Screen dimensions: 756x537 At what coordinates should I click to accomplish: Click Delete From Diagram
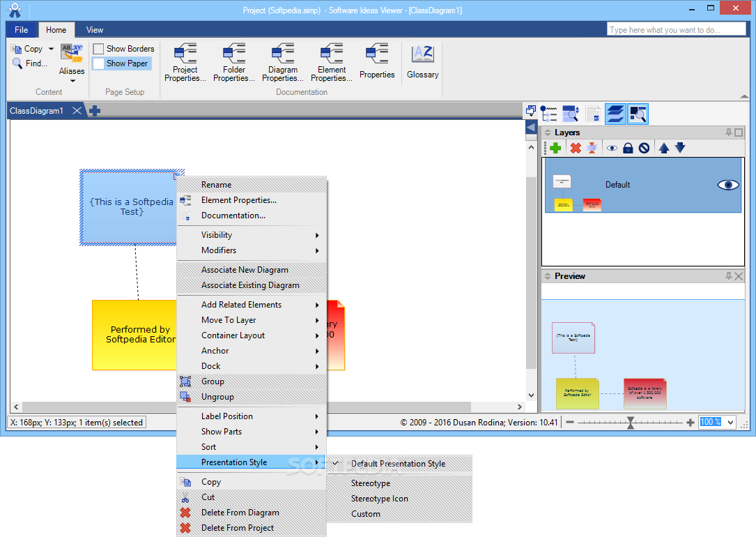click(252, 513)
